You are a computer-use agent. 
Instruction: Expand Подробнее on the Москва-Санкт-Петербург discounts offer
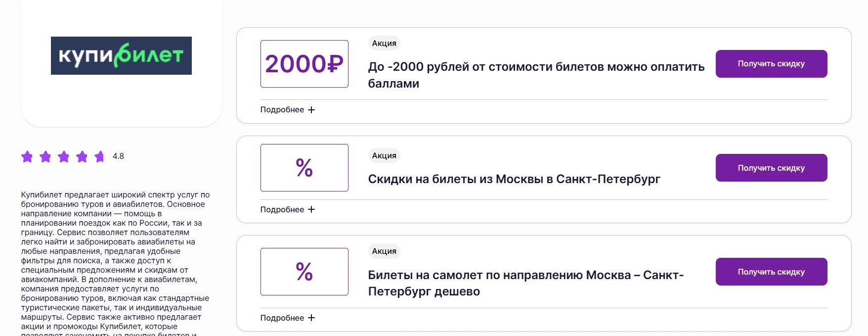282,209
